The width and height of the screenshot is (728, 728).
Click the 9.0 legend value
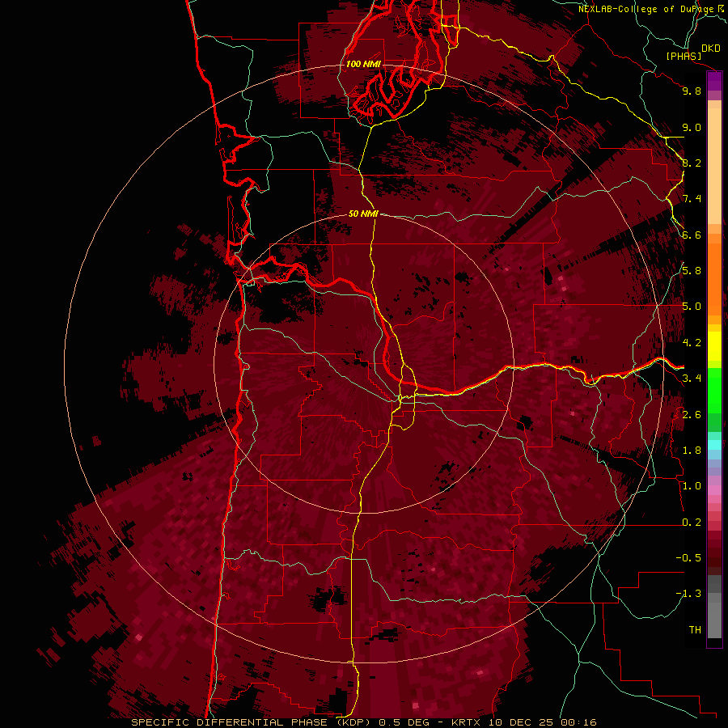point(692,127)
